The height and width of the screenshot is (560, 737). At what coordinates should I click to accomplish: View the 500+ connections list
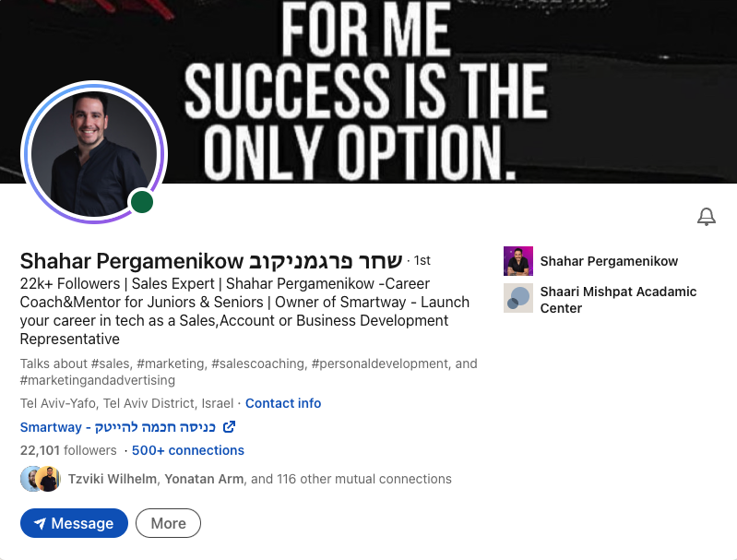click(188, 450)
